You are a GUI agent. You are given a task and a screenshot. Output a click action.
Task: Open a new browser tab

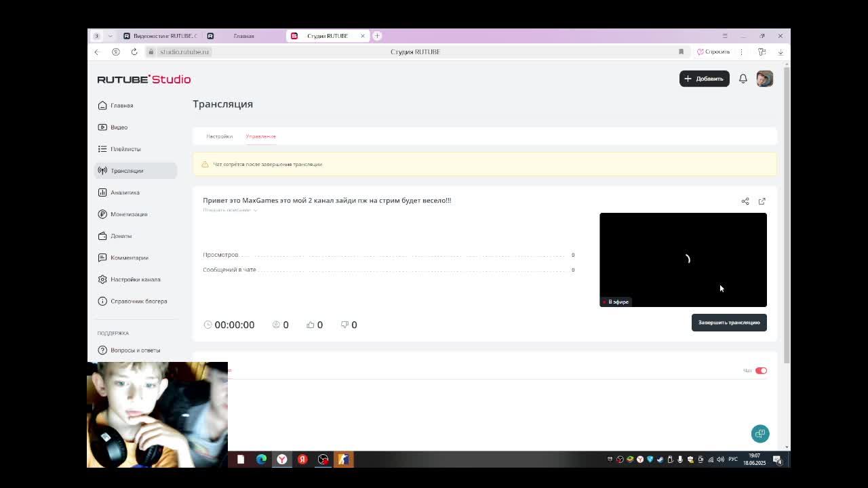(x=378, y=36)
